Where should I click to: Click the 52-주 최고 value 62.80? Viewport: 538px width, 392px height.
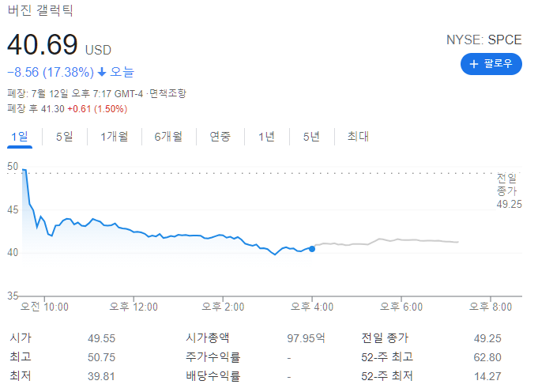tap(487, 357)
